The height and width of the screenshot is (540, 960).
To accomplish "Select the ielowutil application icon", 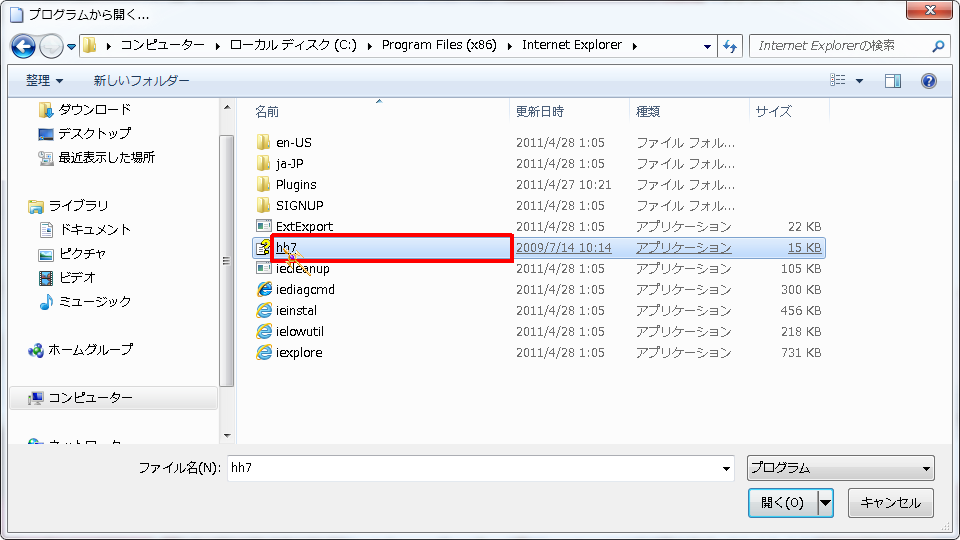I will click(x=263, y=331).
